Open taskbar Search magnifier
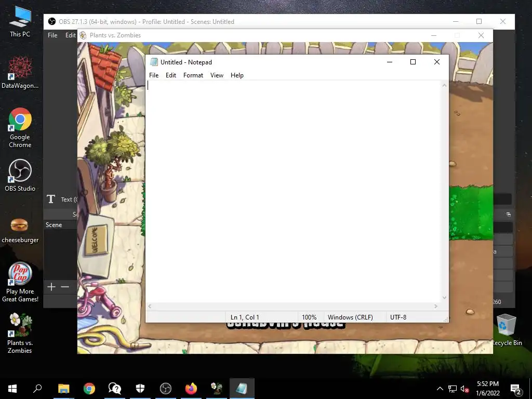This screenshot has width=532, height=399. pyautogui.click(x=37, y=388)
